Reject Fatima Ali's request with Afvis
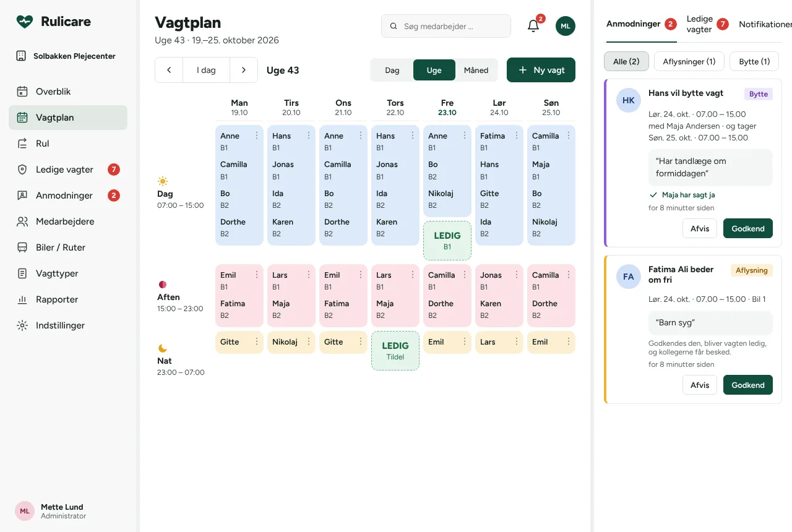The image size is (792, 532). (x=700, y=385)
